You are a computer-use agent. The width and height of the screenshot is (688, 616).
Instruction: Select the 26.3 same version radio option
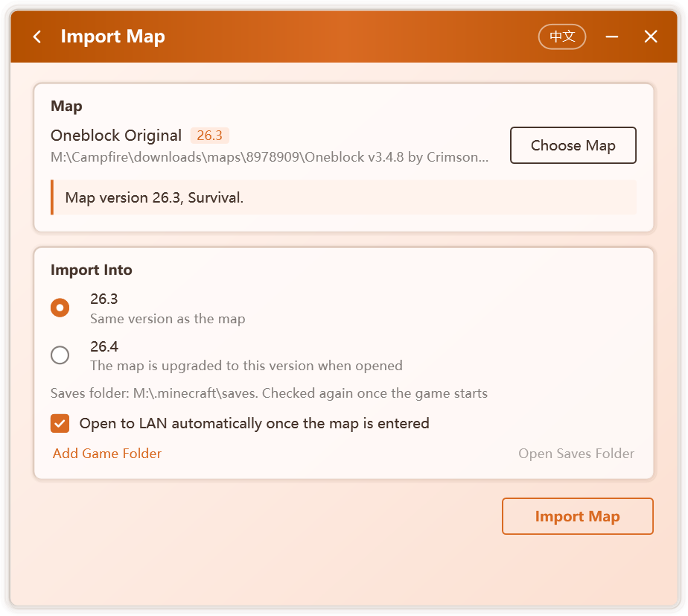pyautogui.click(x=60, y=308)
